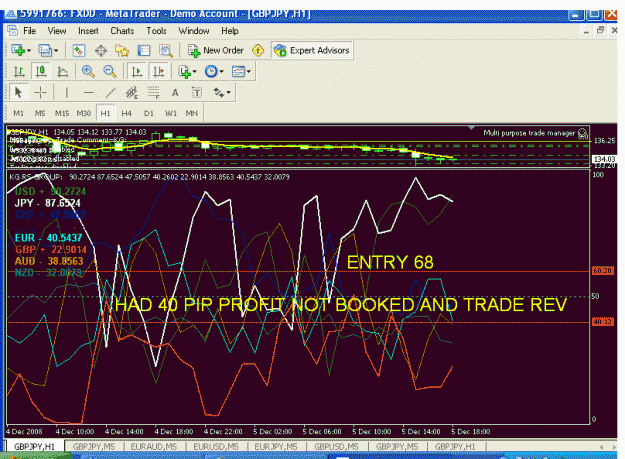The height and width of the screenshot is (459, 625).
Task: Open the Periods clock dropdown
Action: (x=214, y=72)
